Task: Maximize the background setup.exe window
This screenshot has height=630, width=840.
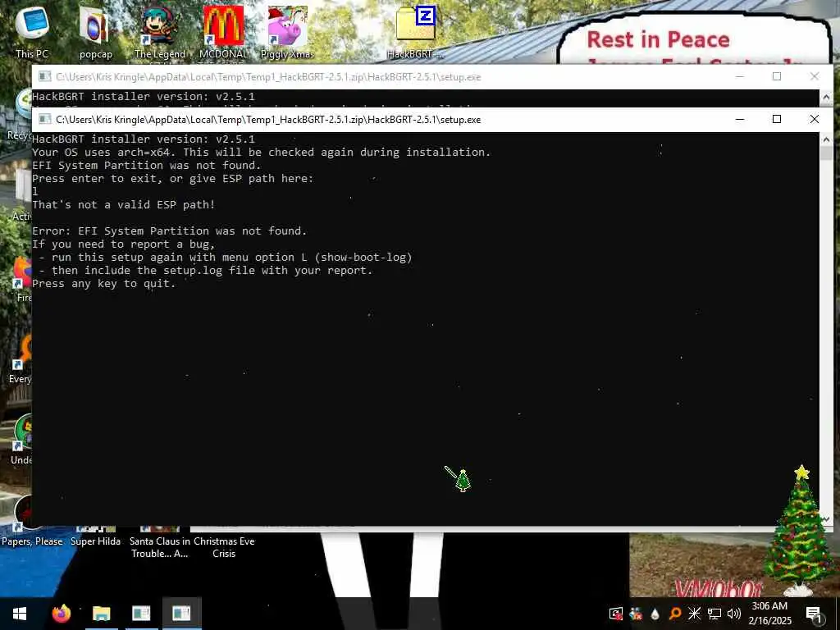Action: pos(777,76)
